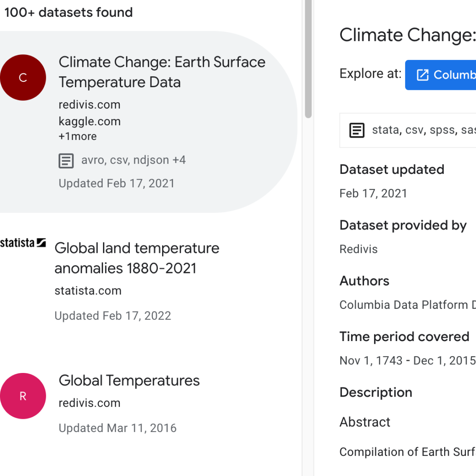Click the Redivis provider name
Screen dimensions: 476x476
click(359, 249)
